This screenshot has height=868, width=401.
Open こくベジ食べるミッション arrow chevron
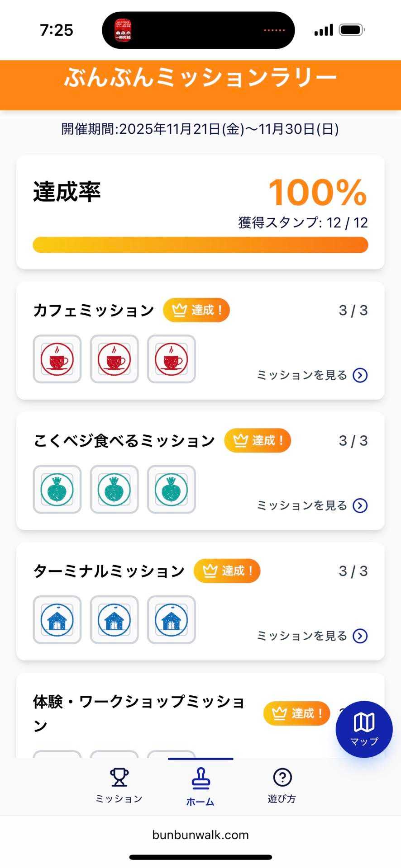[360, 505]
